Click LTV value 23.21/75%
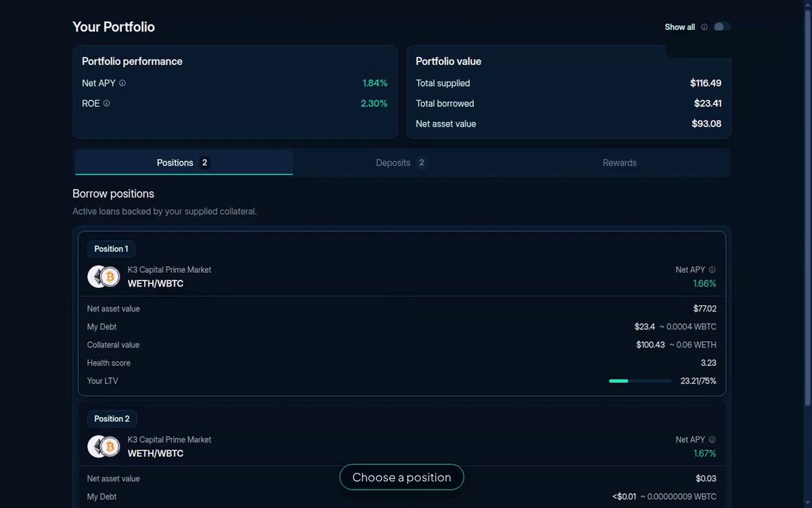Image resolution: width=812 pixels, height=508 pixels. click(x=698, y=381)
